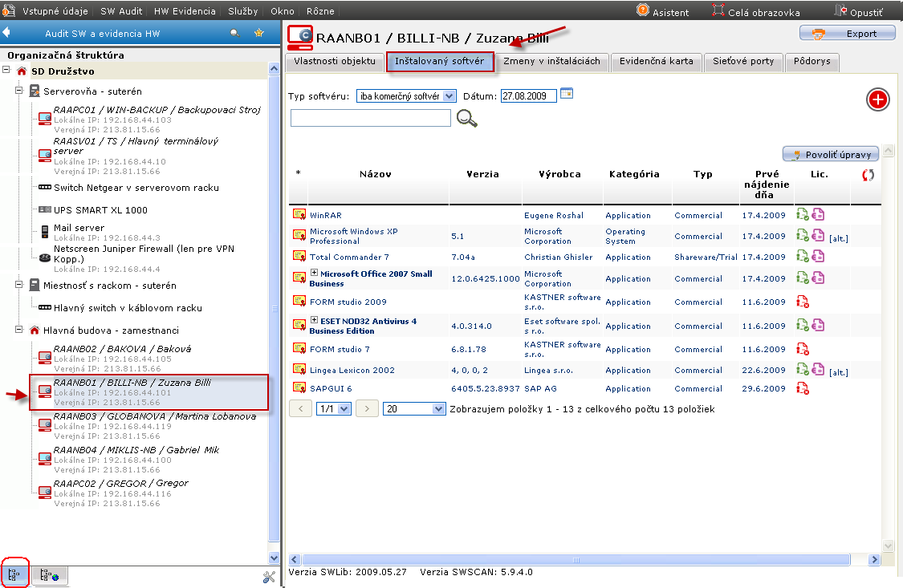903x588 pixels.
Task: Click Opustiť to exit the application
Action: (859, 11)
